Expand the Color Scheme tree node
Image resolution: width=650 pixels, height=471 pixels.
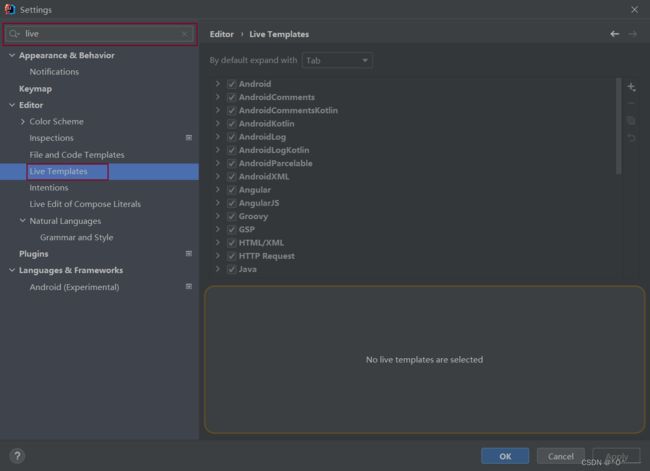coord(23,121)
